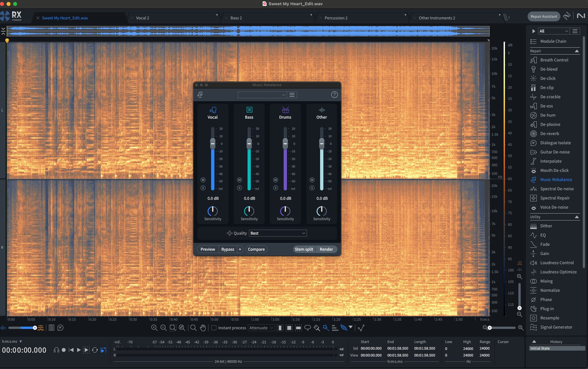Open the clip comments speech bubble icon
588x369 pixels.
(x=60, y=328)
